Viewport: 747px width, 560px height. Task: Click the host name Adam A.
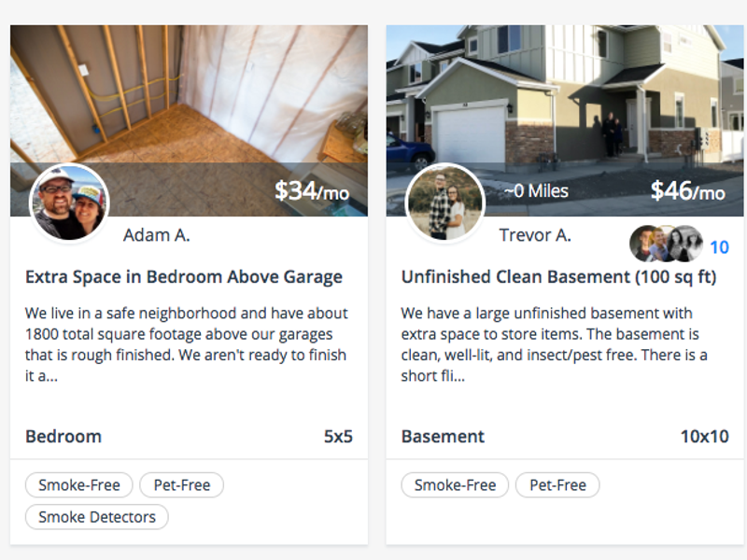pyautogui.click(x=156, y=235)
